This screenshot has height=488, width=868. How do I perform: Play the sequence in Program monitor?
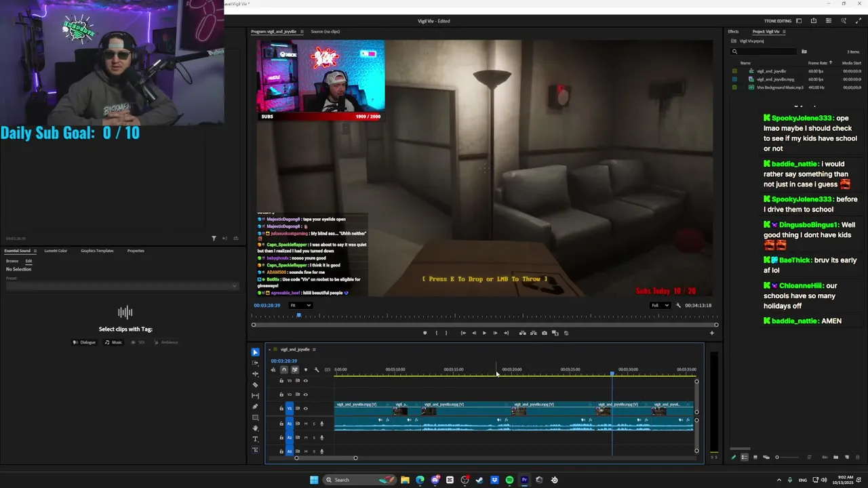484,333
